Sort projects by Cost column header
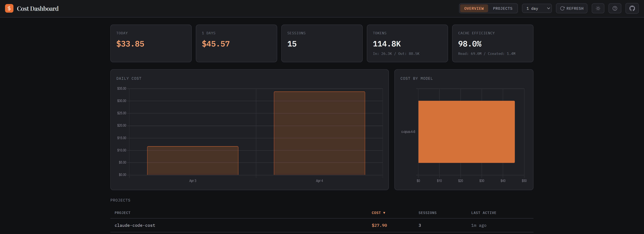The height and width of the screenshot is (234, 644). point(378,213)
